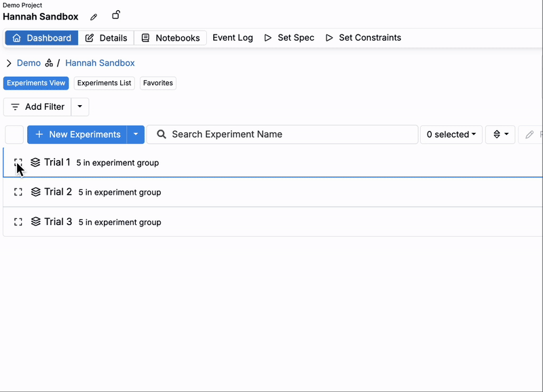
Task: Click the hierarchy icon next to Demo breadcrumb
Action: click(48, 63)
